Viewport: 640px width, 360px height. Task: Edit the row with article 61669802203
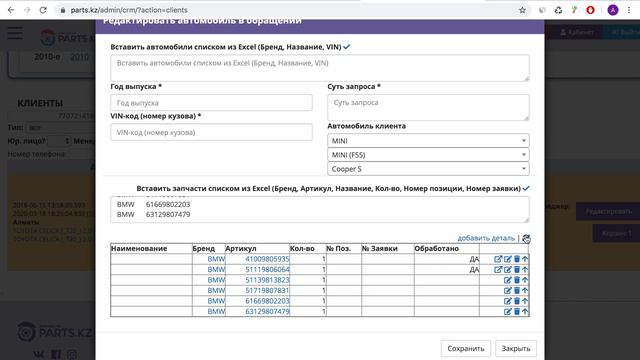[507, 301]
